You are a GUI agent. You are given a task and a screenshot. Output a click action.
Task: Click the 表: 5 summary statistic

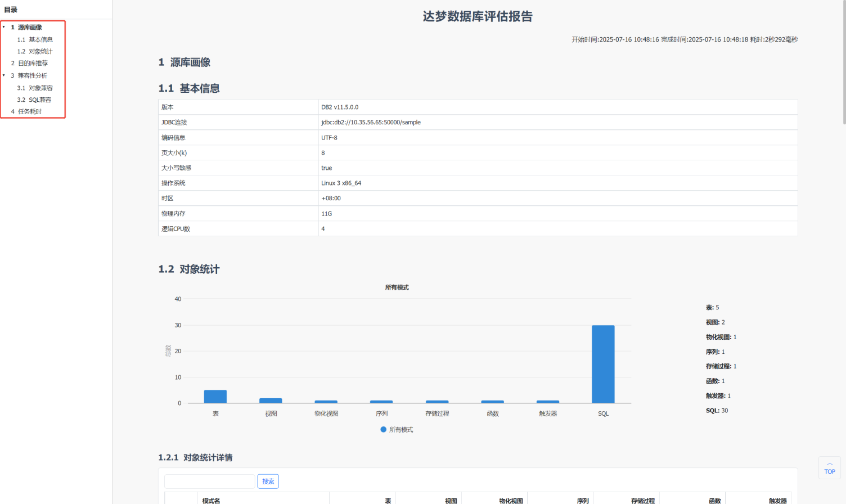pos(713,308)
